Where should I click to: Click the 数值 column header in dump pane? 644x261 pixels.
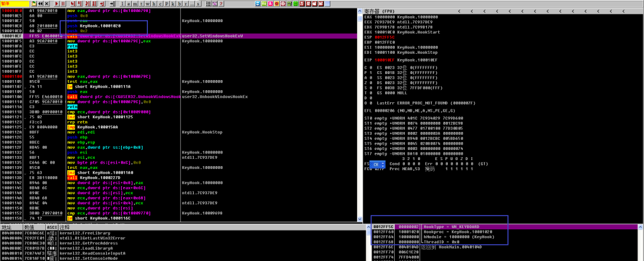34,227
